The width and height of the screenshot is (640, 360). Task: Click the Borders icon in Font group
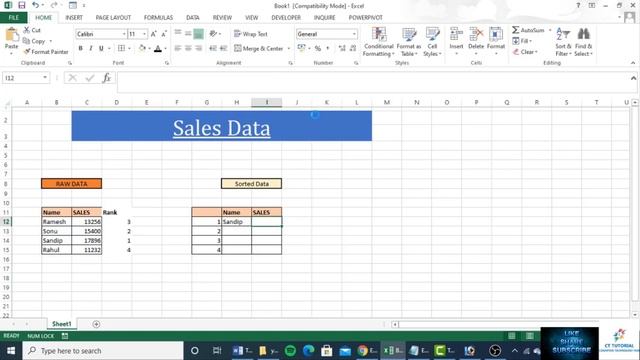coord(121,48)
